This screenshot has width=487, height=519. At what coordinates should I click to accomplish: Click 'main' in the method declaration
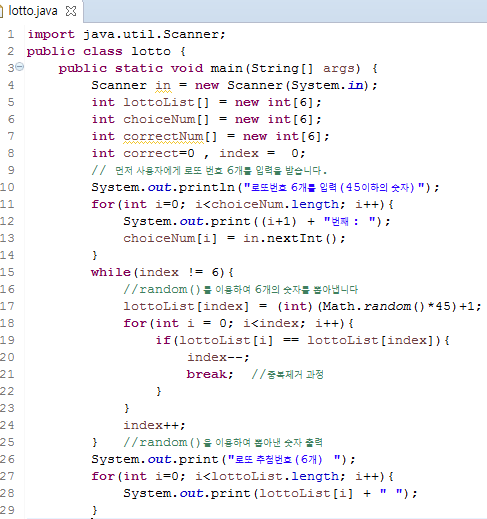[x=227, y=68]
